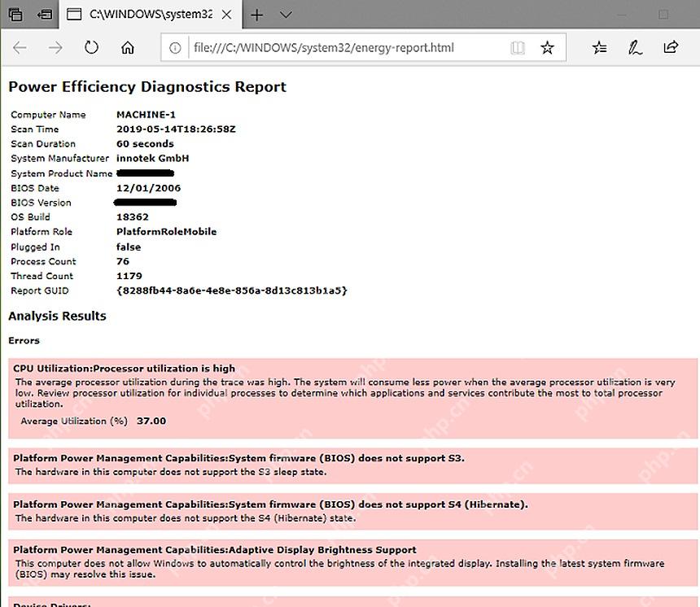Open the tabs you've set aside icon
Screen dimensions: 700x607
point(15,15)
